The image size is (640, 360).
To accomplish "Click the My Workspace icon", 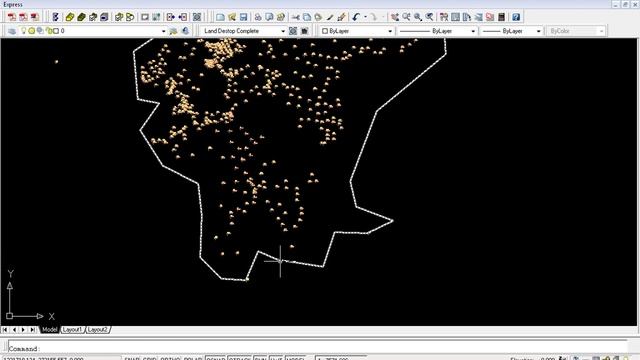I will coord(304,31).
